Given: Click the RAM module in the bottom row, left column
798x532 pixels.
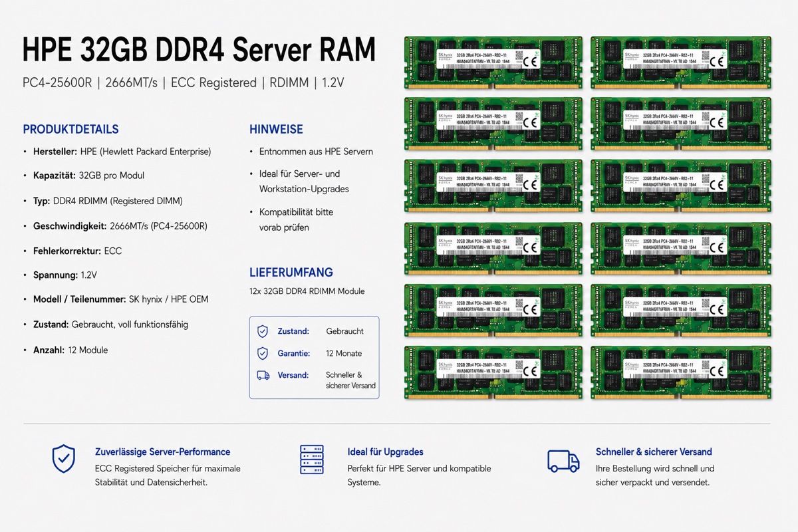Looking at the screenshot, I should 493,373.
